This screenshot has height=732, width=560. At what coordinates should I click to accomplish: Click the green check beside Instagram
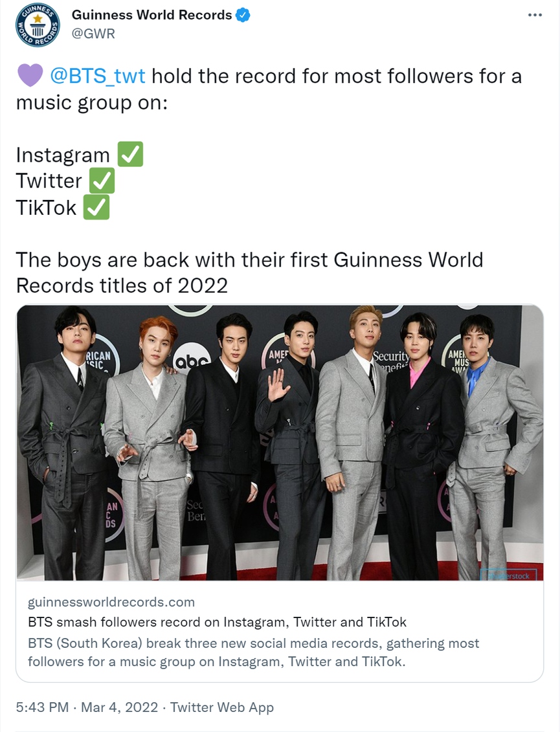[x=130, y=155]
